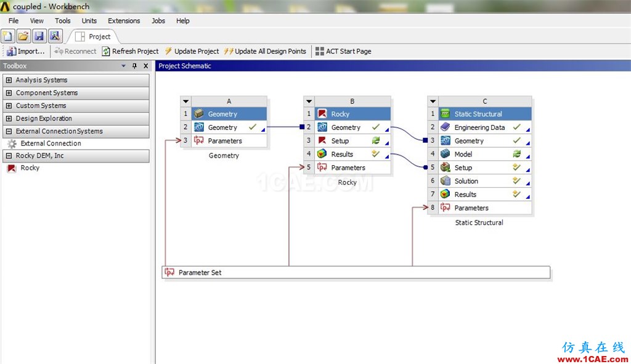Expand Custom Systems in Toolbox
The height and width of the screenshot is (364, 631).
(x=9, y=106)
